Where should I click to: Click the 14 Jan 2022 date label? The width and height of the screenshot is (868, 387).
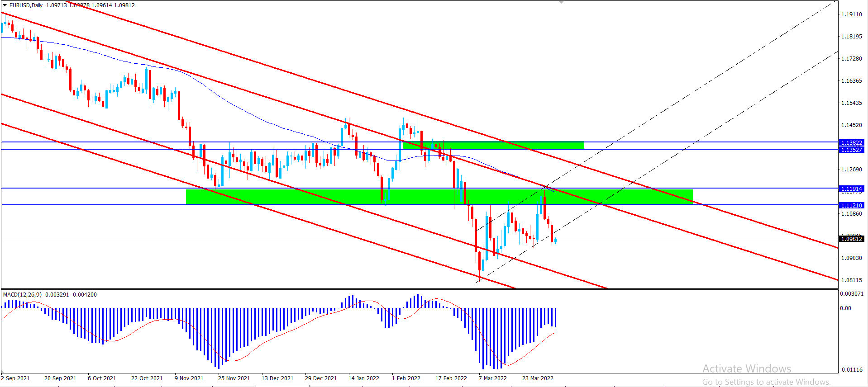[x=364, y=378]
